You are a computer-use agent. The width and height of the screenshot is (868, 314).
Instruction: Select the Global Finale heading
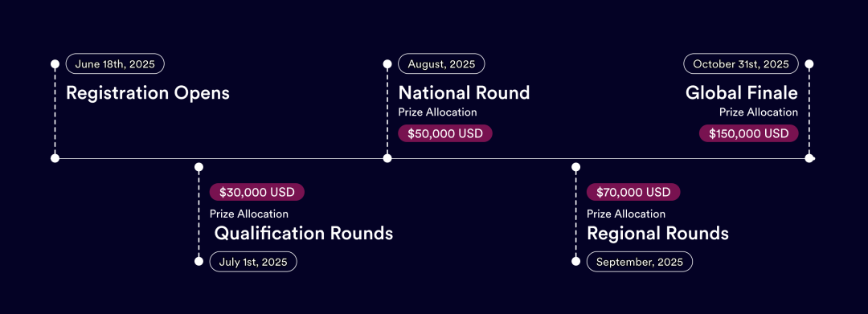click(742, 92)
